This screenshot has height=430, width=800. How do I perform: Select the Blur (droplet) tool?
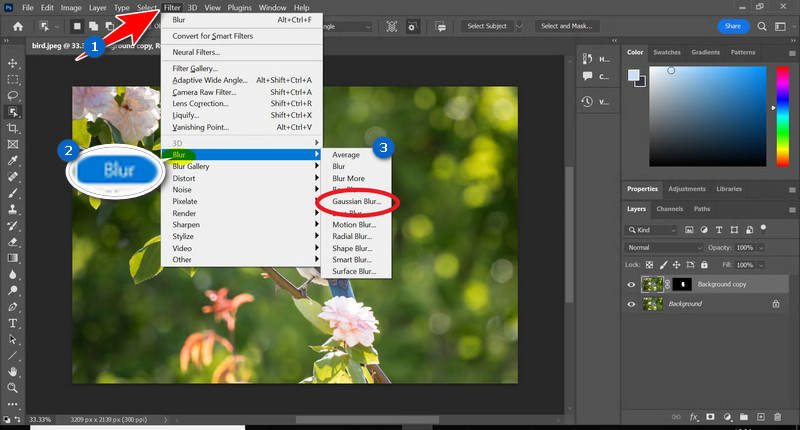tap(13, 274)
